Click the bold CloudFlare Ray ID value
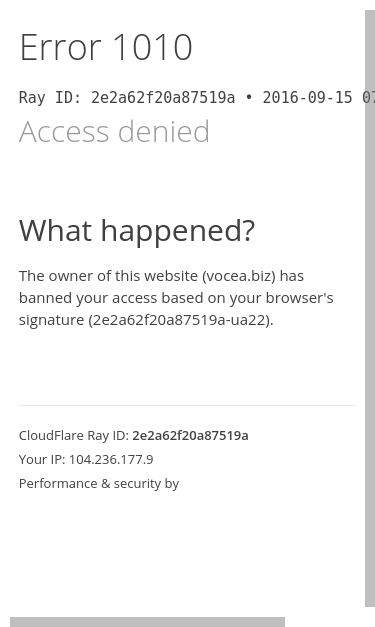The width and height of the screenshot is (375, 627). point(190,435)
